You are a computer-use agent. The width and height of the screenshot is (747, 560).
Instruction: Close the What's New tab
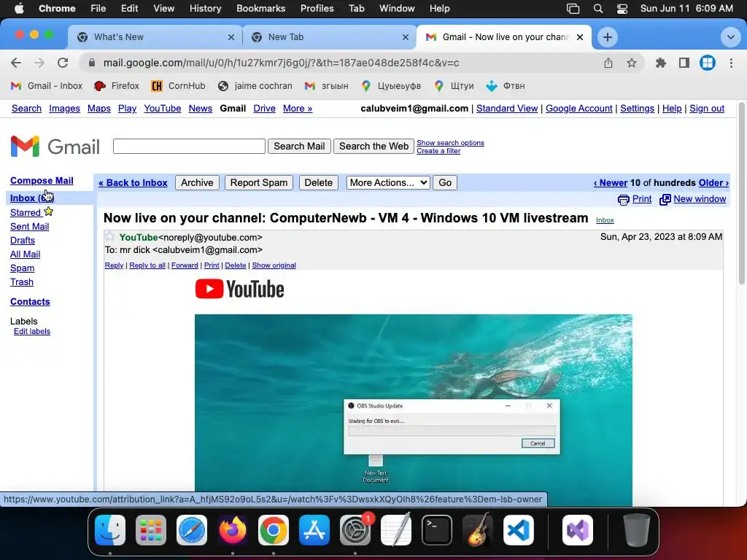coord(231,37)
